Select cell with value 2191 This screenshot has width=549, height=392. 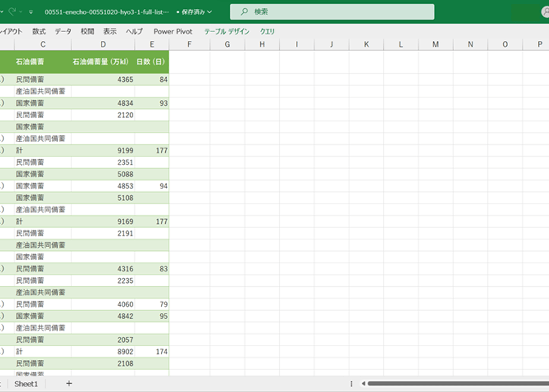click(x=103, y=233)
